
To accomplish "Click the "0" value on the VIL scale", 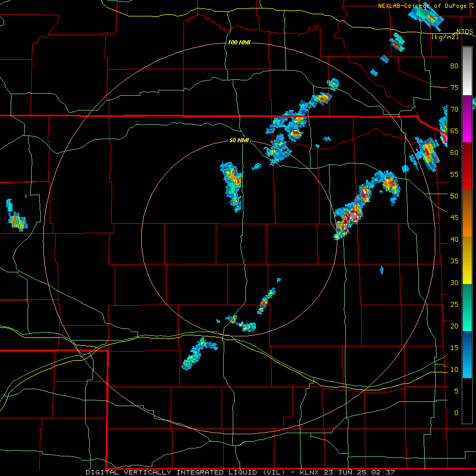I will (x=456, y=413).
